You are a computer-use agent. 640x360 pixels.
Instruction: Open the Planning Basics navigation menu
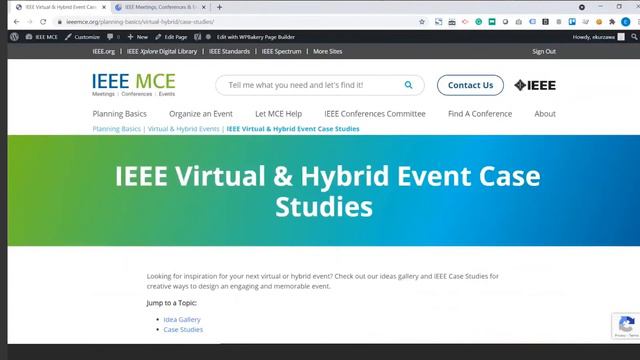click(x=120, y=114)
